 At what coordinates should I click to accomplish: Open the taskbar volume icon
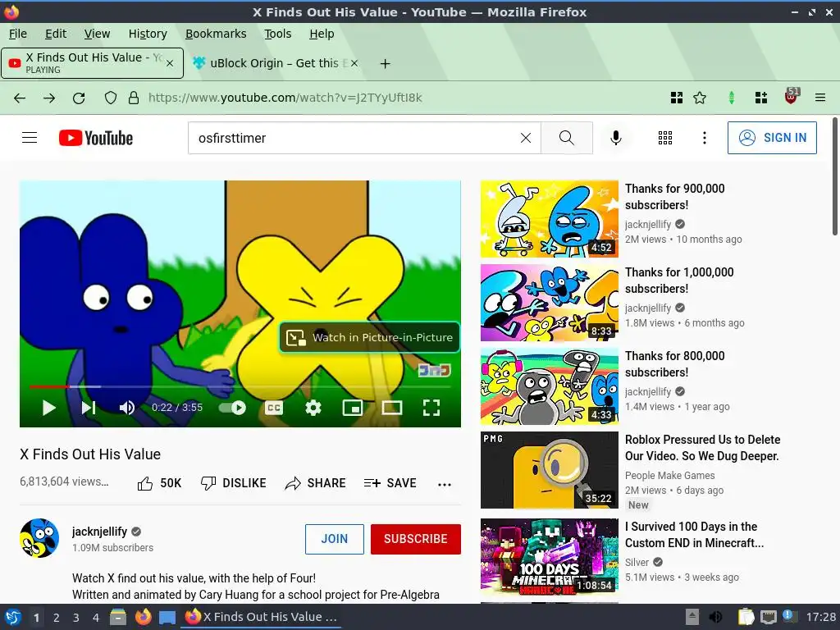click(715, 617)
